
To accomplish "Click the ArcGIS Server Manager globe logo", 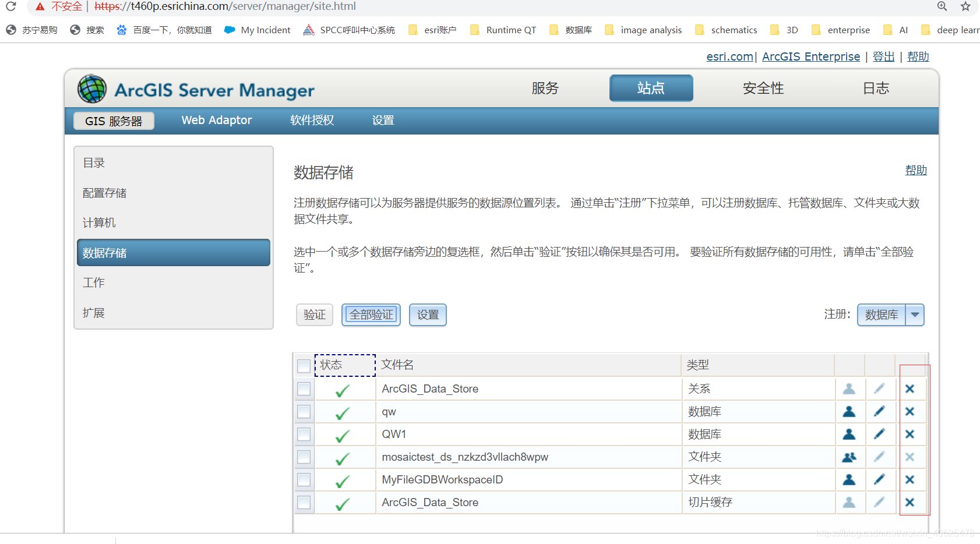I will coord(91,88).
